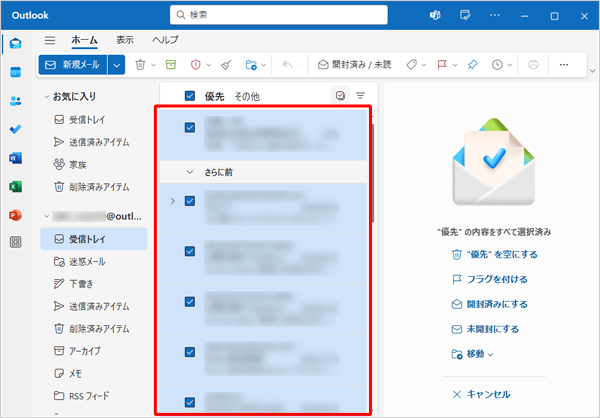Click the red Flag toolbar icon
Screen dimensions: 600x418
(x=442, y=65)
